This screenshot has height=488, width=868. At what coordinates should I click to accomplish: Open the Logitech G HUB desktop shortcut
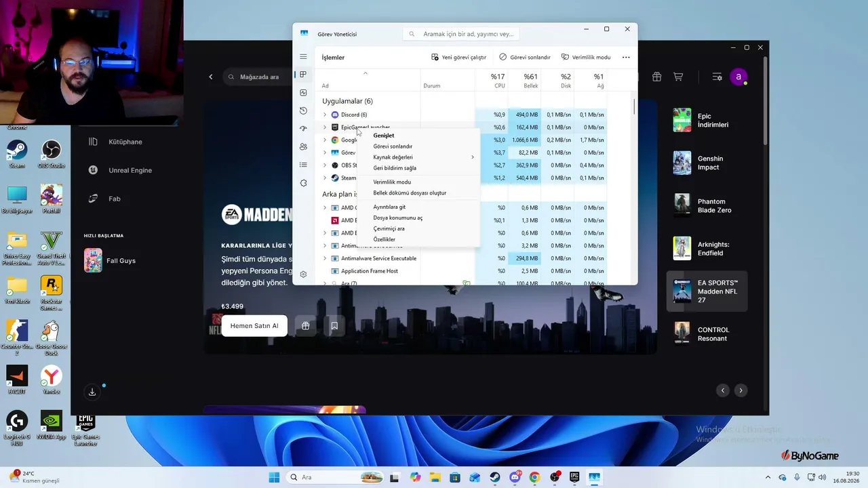17,428
